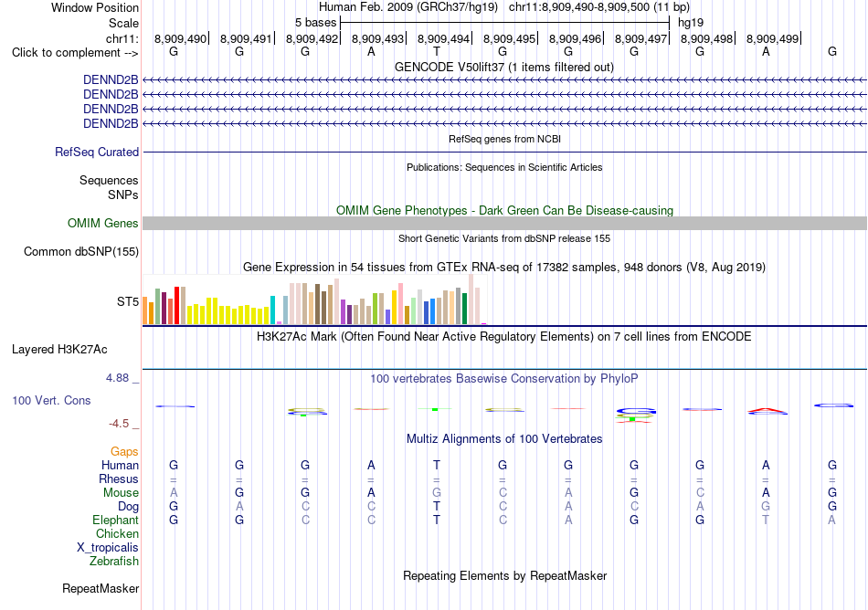Image resolution: width=868 pixels, height=610 pixels.
Task: Open the OMIM Gene Phenotypes track title
Action: (x=504, y=210)
